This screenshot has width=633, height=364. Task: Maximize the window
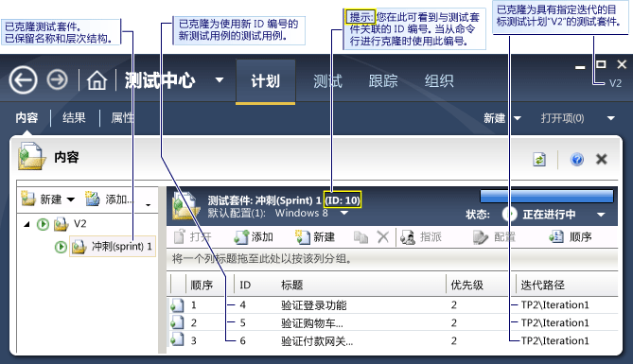point(601,64)
